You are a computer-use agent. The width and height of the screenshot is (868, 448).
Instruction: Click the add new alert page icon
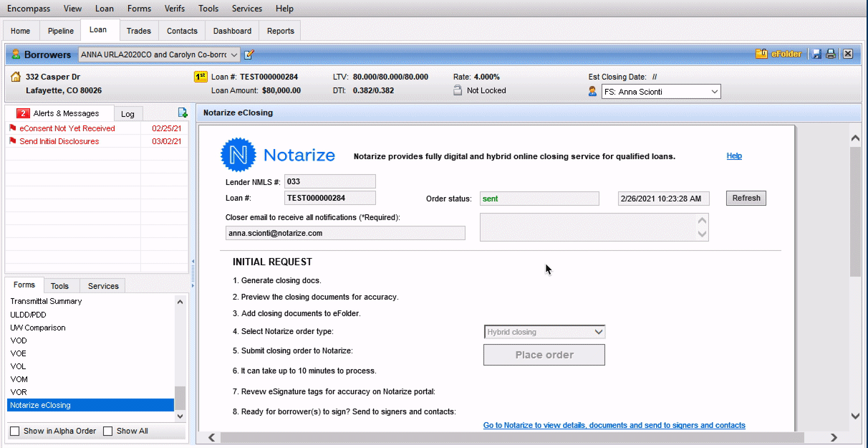click(x=183, y=113)
